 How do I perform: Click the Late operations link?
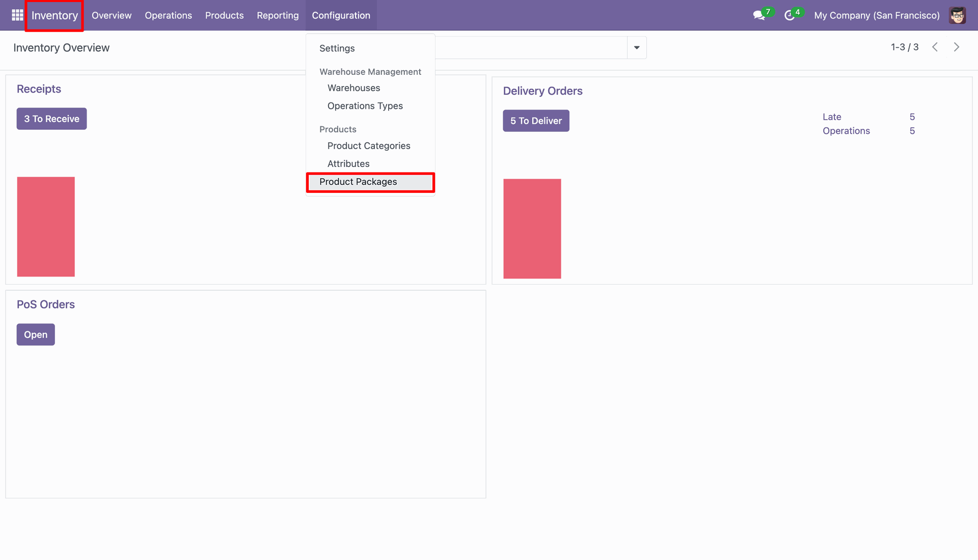point(832,117)
